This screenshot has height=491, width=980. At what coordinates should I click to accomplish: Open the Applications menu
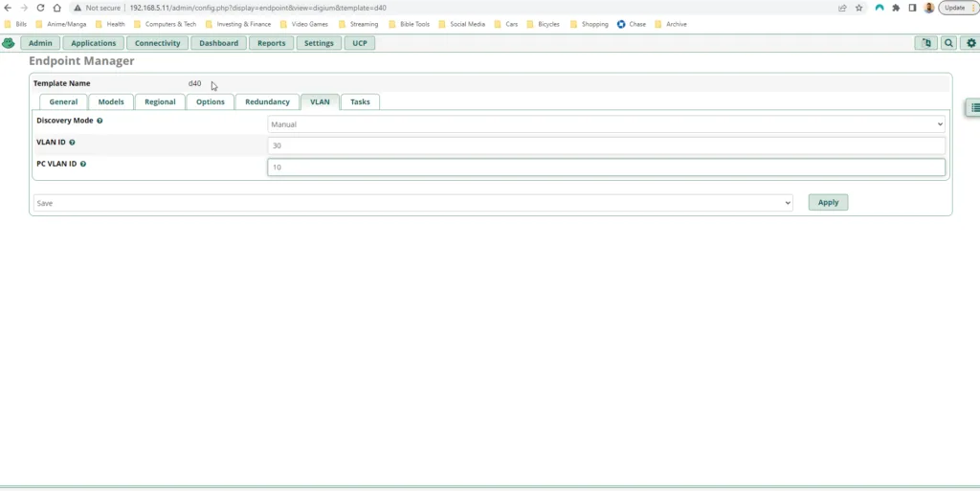click(93, 43)
